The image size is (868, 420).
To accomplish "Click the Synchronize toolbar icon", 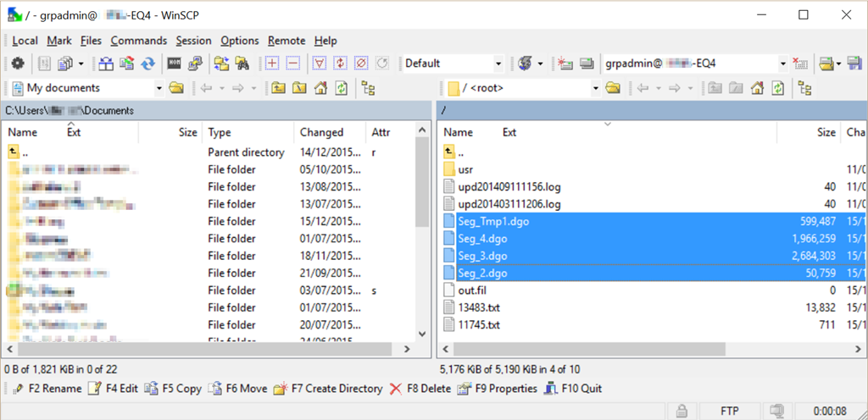I will (x=127, y=64).
